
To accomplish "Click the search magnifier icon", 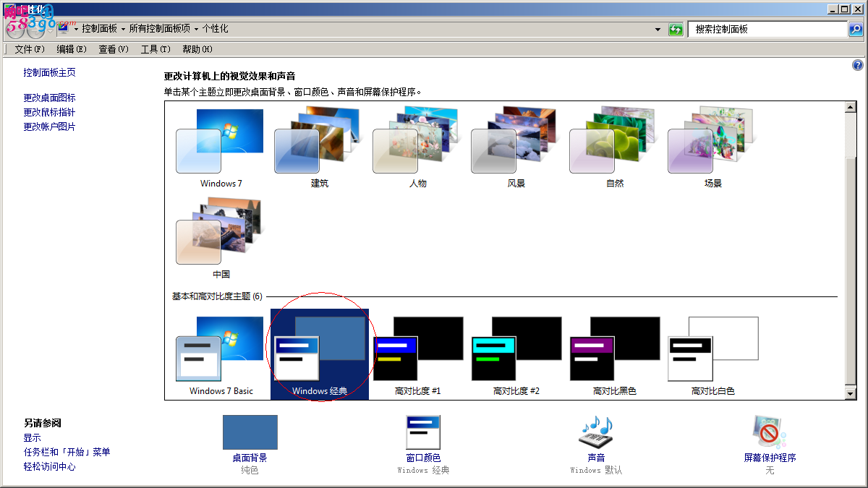I will pos(856,29).
